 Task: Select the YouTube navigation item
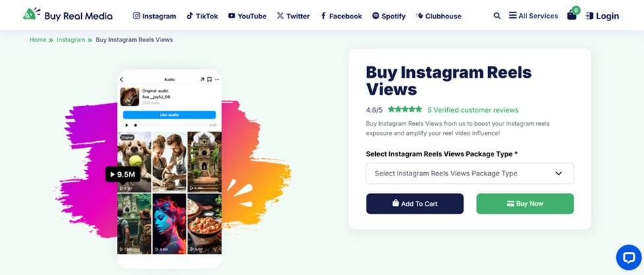247,16
